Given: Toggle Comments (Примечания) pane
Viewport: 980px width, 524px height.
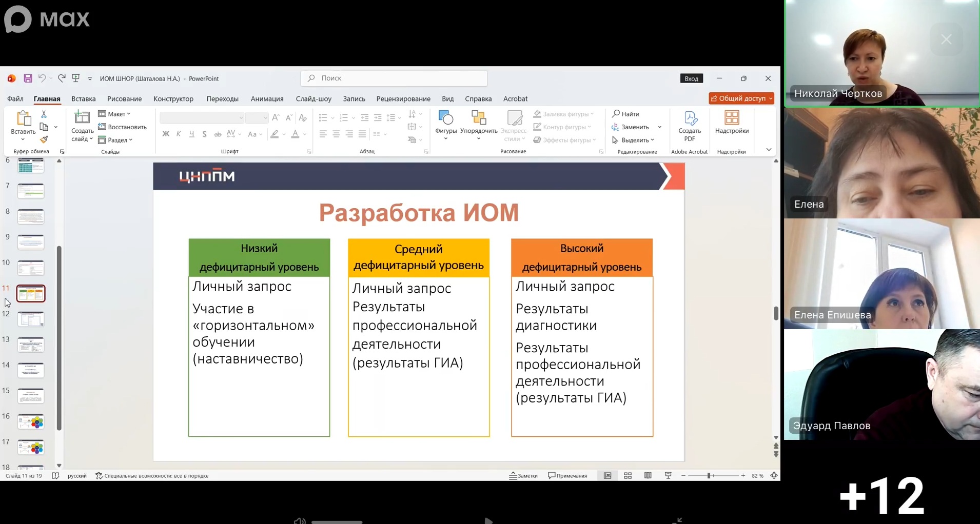Looking at the screenshot, I should [567, 476].
